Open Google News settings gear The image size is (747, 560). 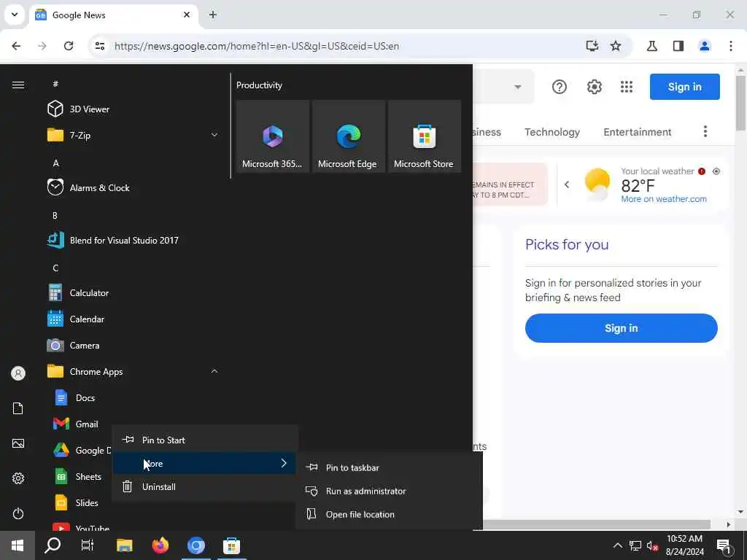tap(594, 87)
